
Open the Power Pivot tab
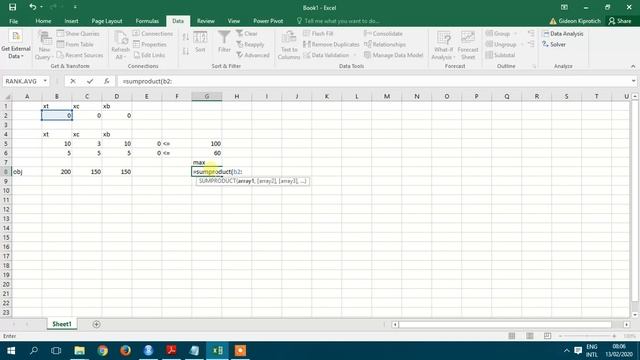coord(268,21)
